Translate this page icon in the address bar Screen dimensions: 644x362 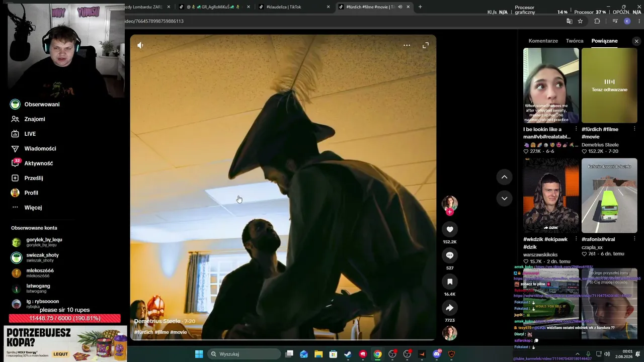tap(570, 21)
